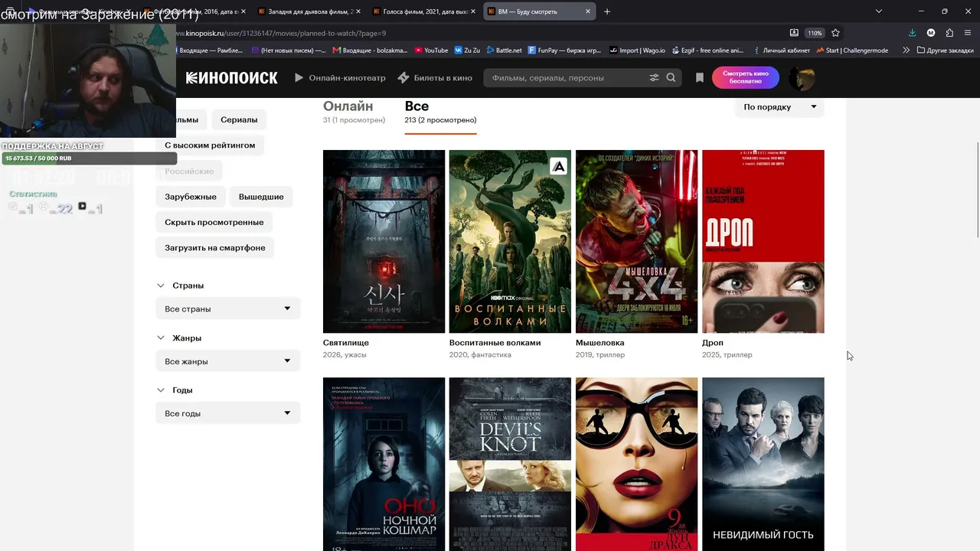Image resolution: width=980 pixels, height=551 pixels.
Task: Open the Все годы dropdown
Action: [x=228, y=413]
